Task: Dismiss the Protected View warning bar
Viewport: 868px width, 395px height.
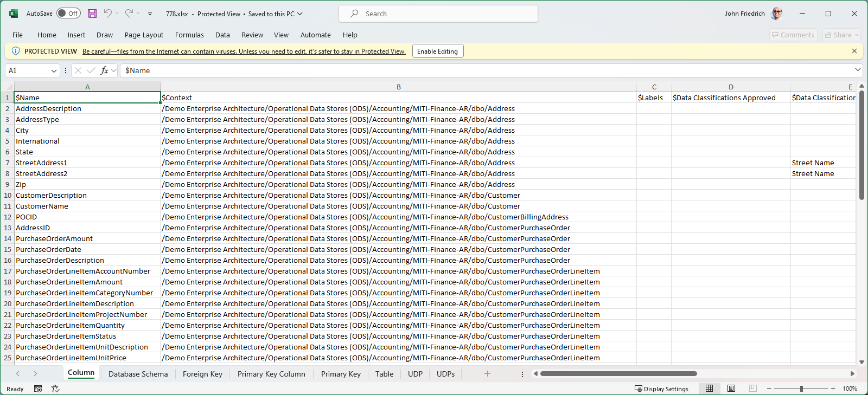Action: point(854,51)
